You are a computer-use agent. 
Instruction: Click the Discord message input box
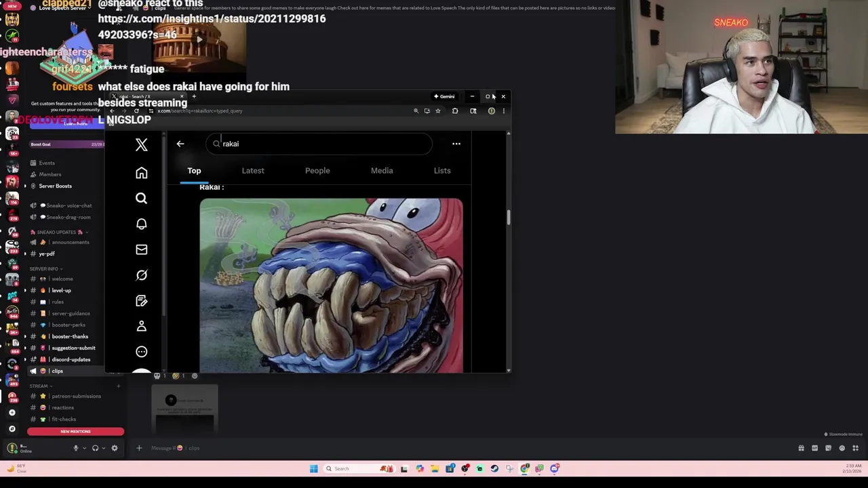pyautogui.click(x=468, y=448)
